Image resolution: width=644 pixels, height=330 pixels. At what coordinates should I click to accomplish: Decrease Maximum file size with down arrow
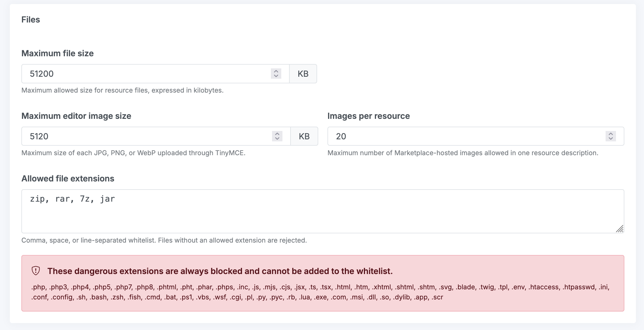(x=276, y=76)
